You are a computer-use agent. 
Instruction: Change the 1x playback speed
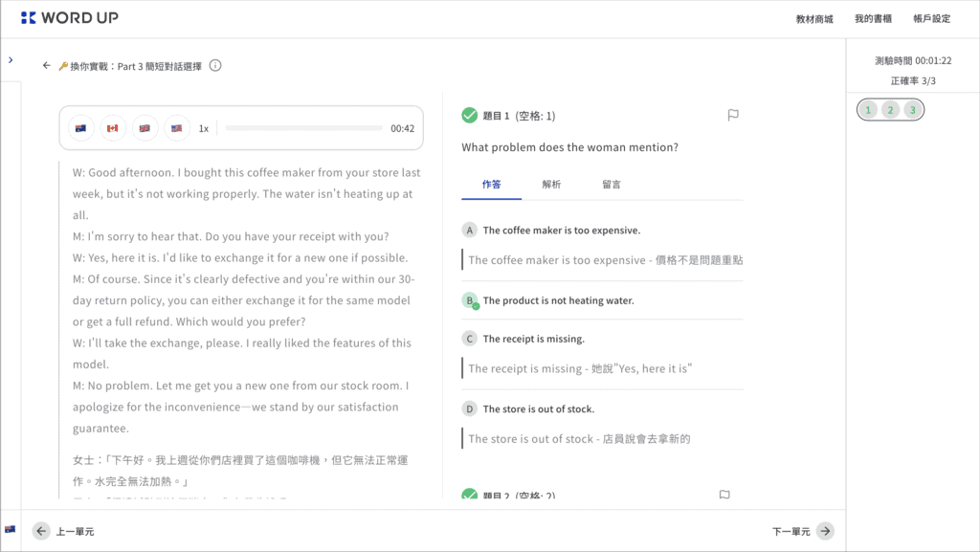[204, 128]
